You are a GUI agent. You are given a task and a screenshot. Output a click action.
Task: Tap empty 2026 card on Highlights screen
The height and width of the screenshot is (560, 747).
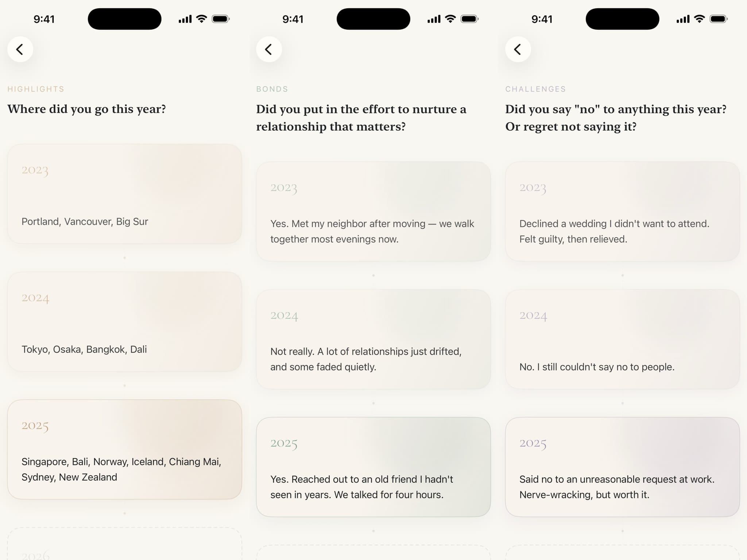124,545
